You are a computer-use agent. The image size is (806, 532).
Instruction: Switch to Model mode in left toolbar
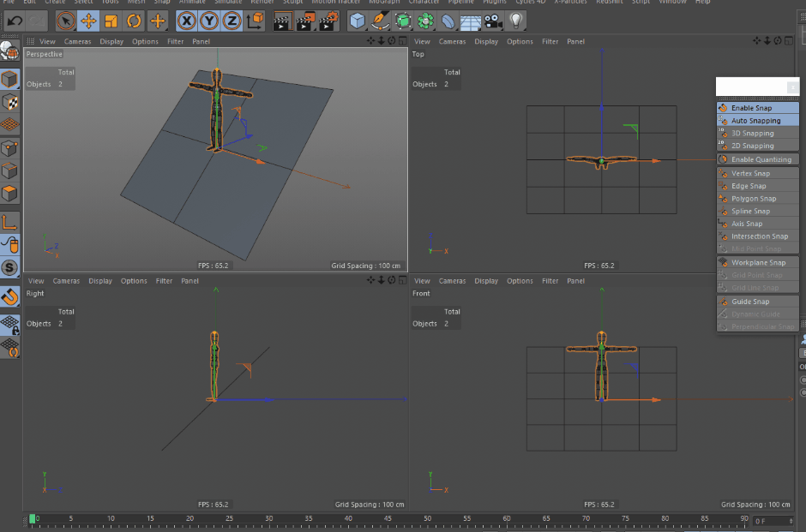pos(9,79)
